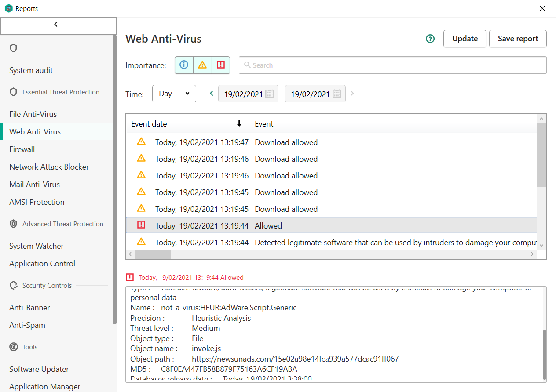Collapse the sidebar with the back chevron
The height and width of the screenshot is (392, 556).
pos(56,25)
